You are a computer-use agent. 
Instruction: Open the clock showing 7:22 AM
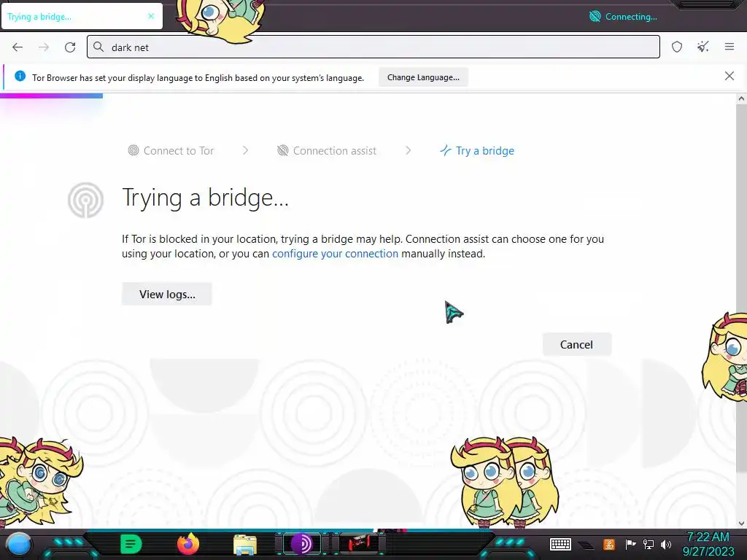pyautogui.click(x=708, y=544)
